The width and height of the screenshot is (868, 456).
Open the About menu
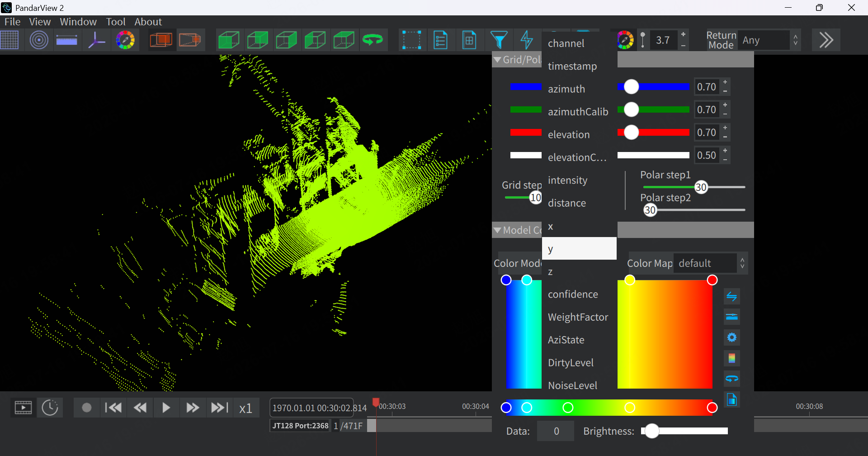pyautogui.click(x=148, y=22)
